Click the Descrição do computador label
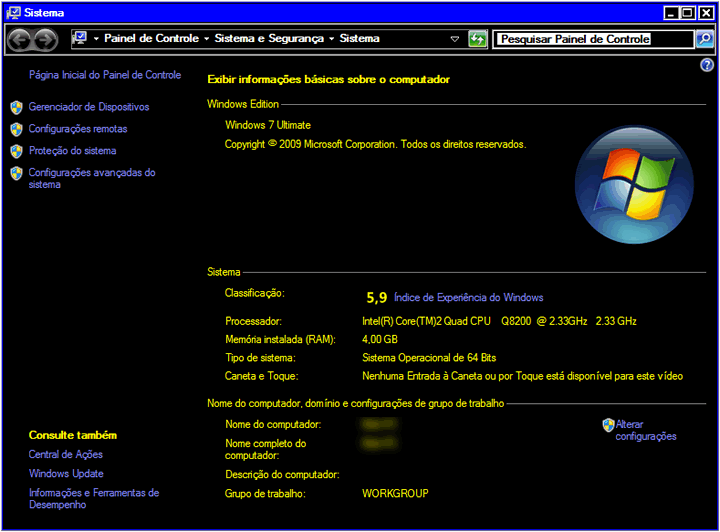 [x=282, y=475]
